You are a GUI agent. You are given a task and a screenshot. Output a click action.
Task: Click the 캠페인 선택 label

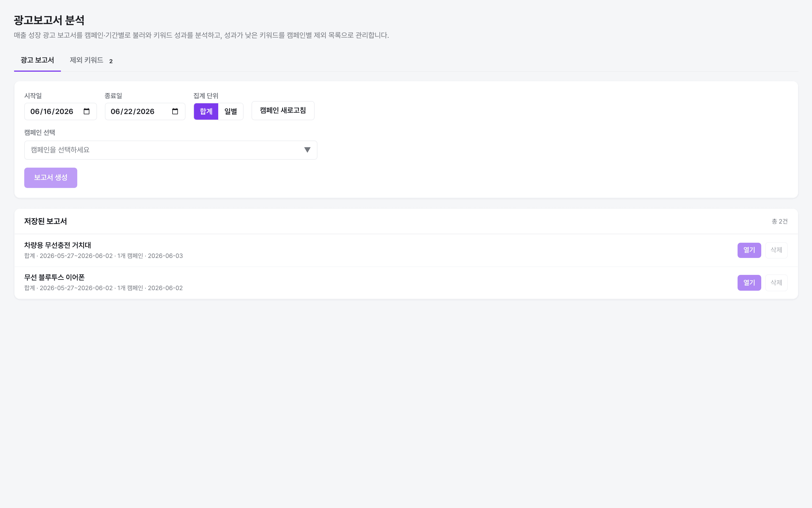[39, 132]
